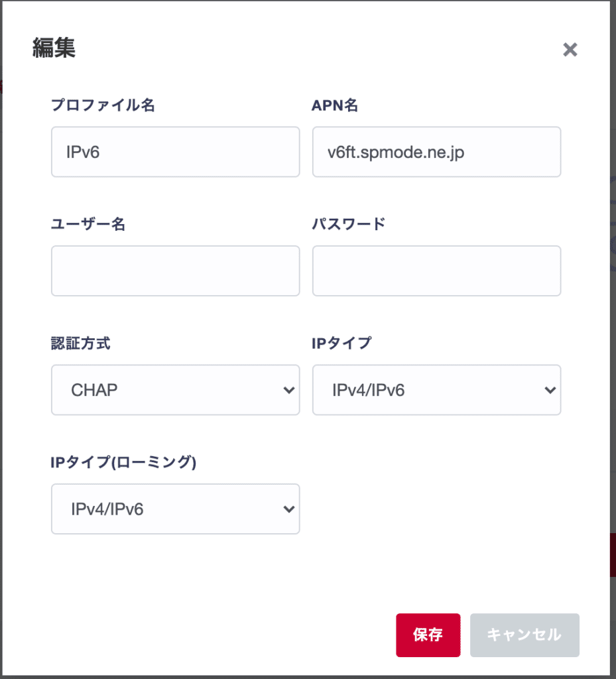Click the IPタイプ(ローミング) label text
This screenshot has height=679, width=616.
(x=124, y=462)
